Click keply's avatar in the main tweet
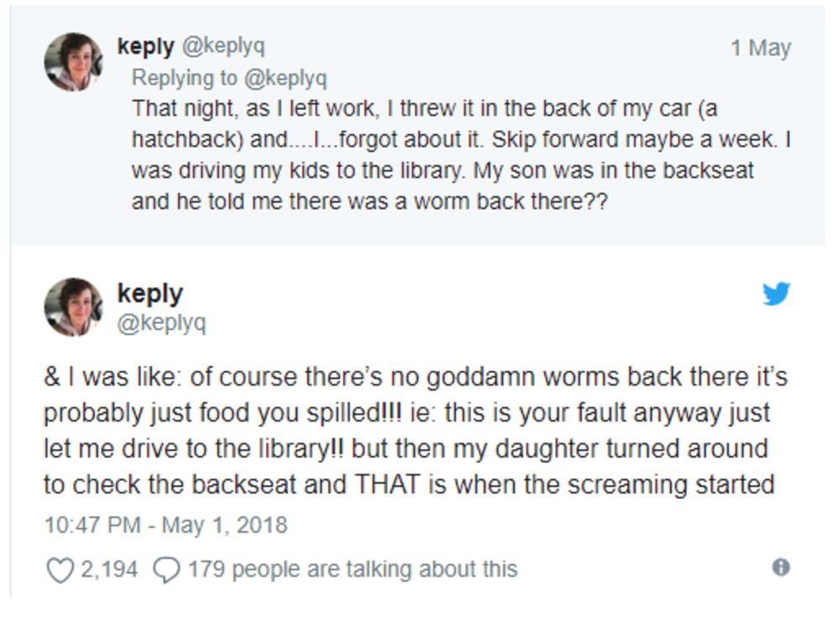This screenshot has height=621, width=840. 74,308
